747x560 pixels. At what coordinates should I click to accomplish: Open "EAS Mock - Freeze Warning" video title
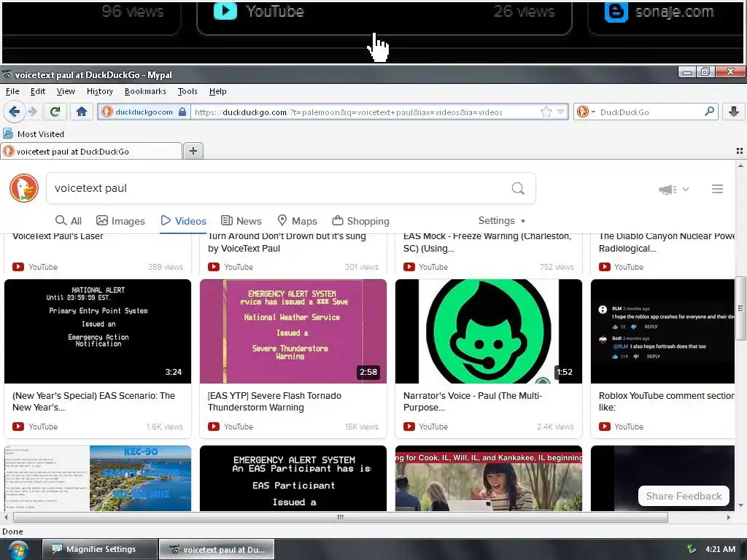(487, 242)
